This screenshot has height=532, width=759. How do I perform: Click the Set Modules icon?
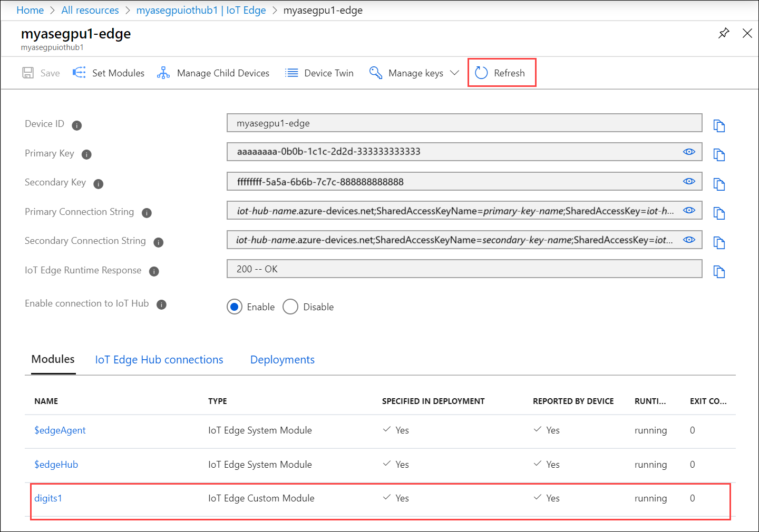coord(79,73)
